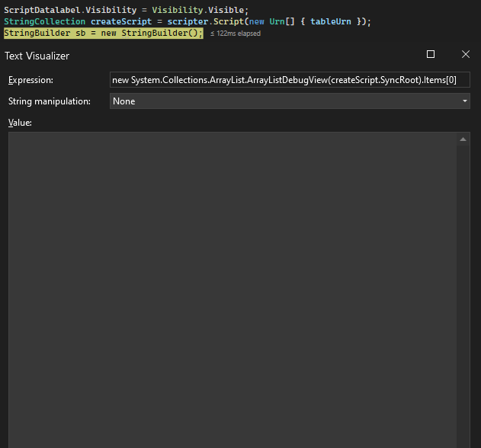Click 'createScript' variable in code
The height and width of the screenshot is (448, 481).
pos(121,21)
